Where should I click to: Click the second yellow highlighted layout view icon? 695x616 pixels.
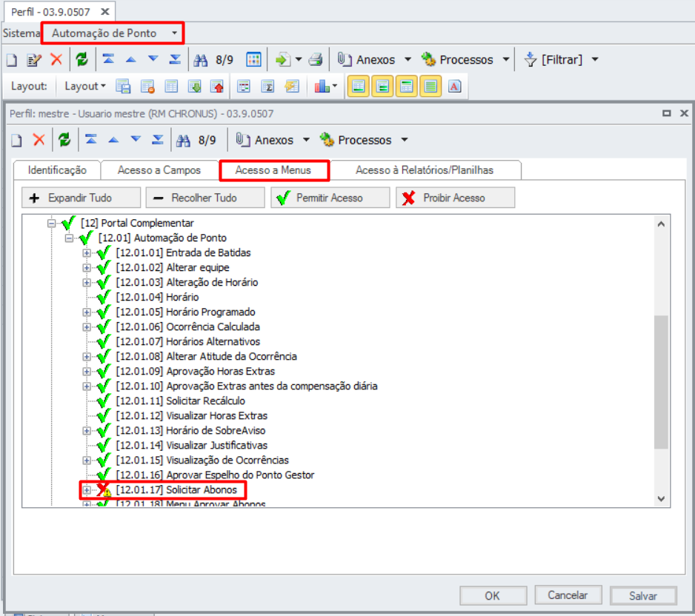coord(382,86)
